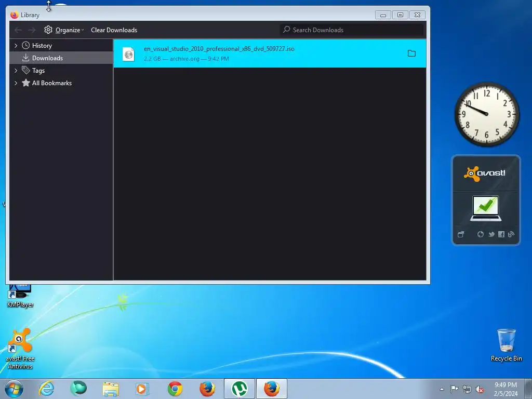Open Windows Explorer from taskbar

tap(111, 389)
